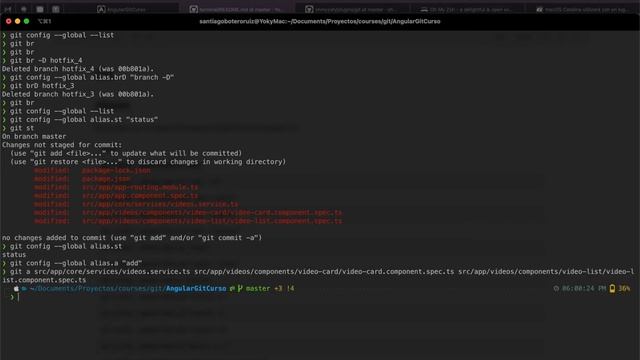The image size is (640, 360).
Task: Click the modified video-card.component.spec.ts status row
Action: [x=188, y=213]
